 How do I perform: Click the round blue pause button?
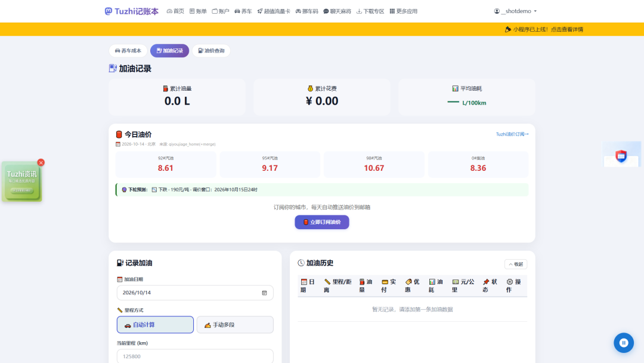click(x=624, y=343)
